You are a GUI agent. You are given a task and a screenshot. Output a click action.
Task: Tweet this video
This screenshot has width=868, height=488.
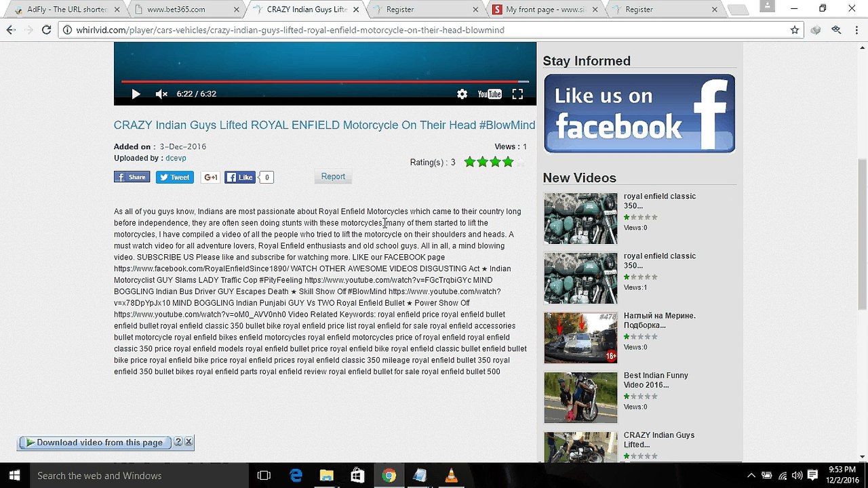tap(175, 178)
